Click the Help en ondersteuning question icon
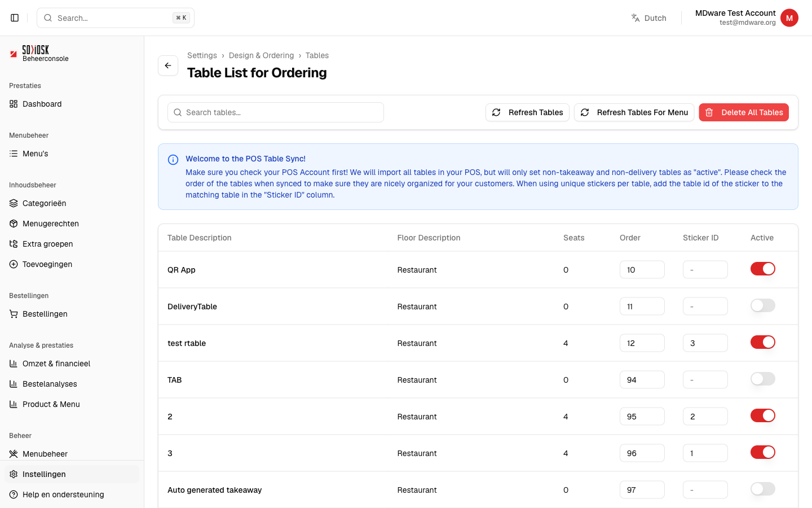 [x=14, y=494]
